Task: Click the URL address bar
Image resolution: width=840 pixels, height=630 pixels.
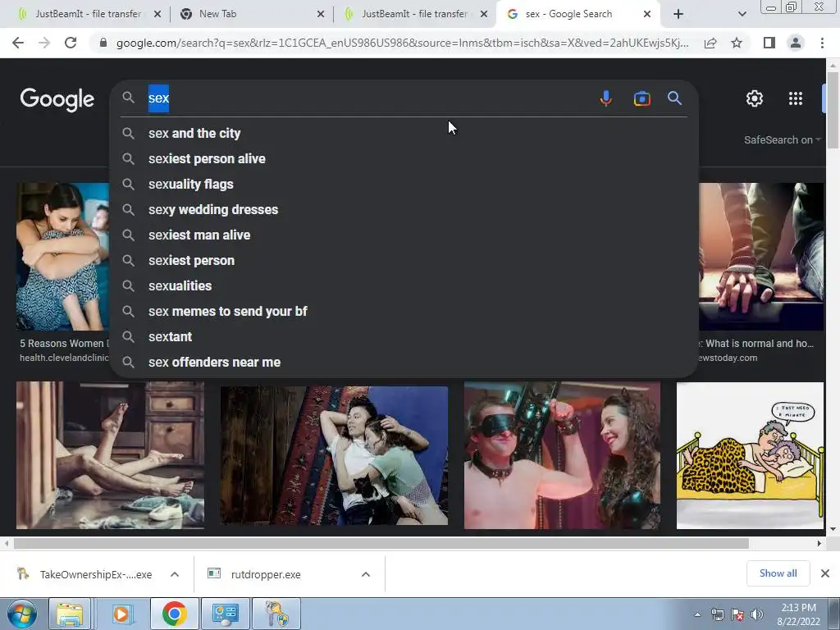Action: click(402, 43)
